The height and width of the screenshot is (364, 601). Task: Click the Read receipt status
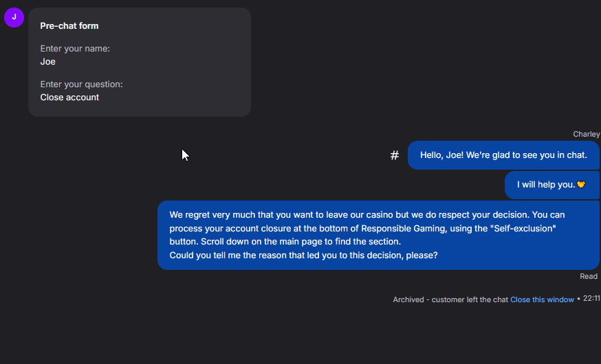[x=589, y=276]
